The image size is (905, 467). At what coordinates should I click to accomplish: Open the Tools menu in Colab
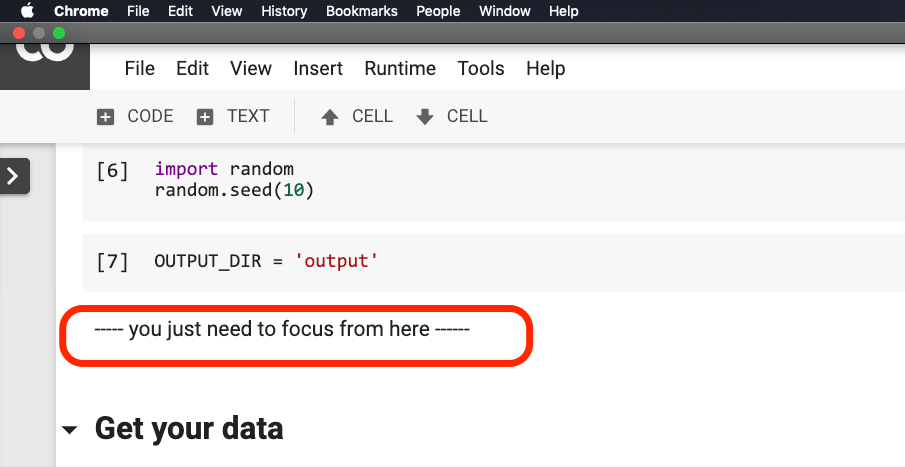tap(481, 68)
